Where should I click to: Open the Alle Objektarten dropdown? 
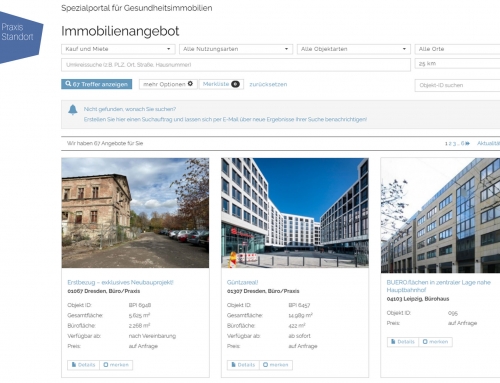pyautogui.click(x=353, y=49)
